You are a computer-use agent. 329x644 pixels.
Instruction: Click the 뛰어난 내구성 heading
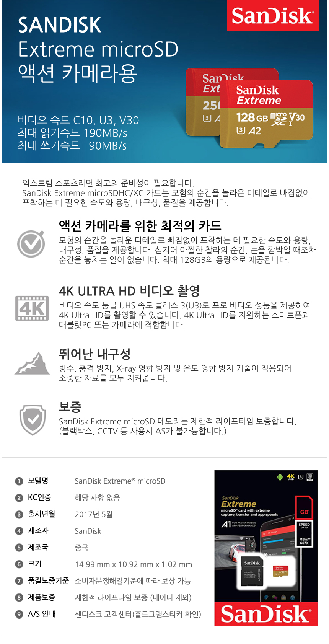pos(95,354)
